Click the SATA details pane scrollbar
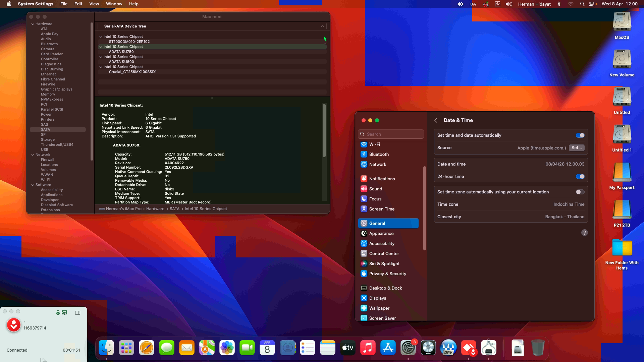This screenshot has height=362, width=644. [324, 131]
